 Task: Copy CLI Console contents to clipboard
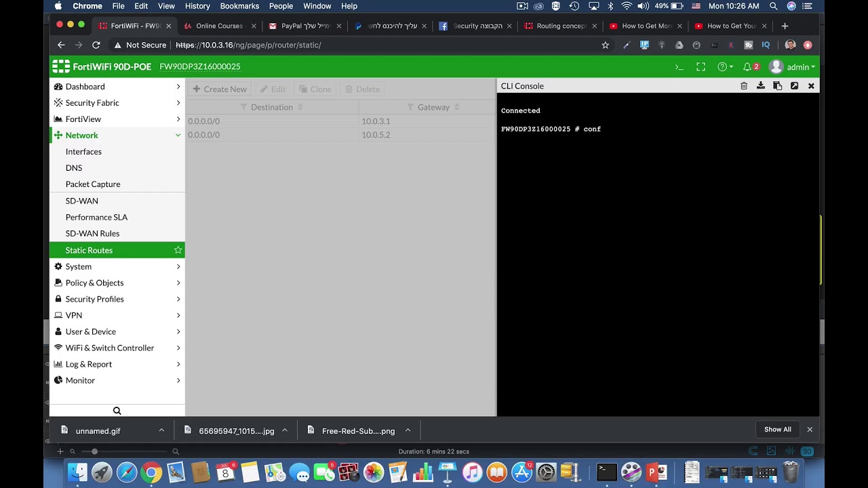click(778, 86)
